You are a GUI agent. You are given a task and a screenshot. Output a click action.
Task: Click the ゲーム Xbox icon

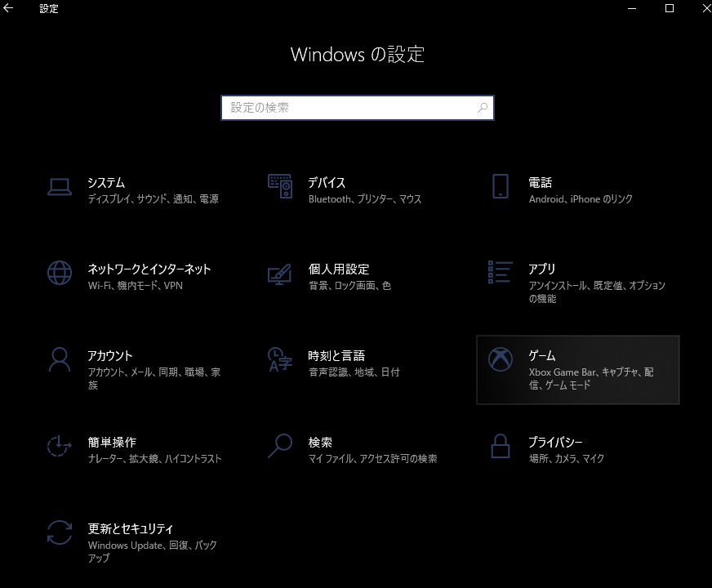coord(501,359)
